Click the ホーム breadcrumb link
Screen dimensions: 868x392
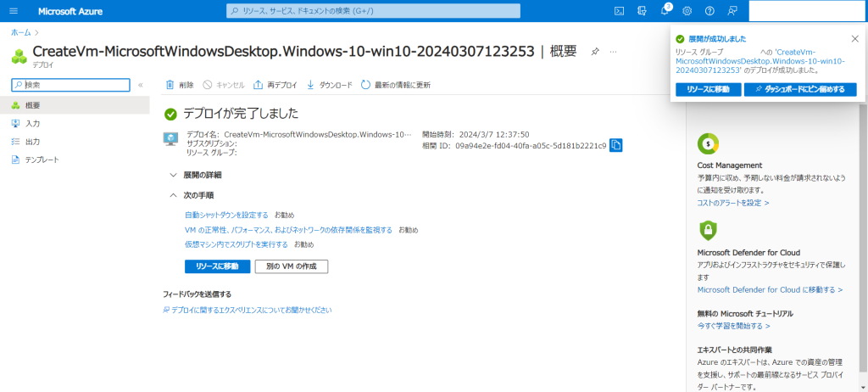tap(21, 33)
